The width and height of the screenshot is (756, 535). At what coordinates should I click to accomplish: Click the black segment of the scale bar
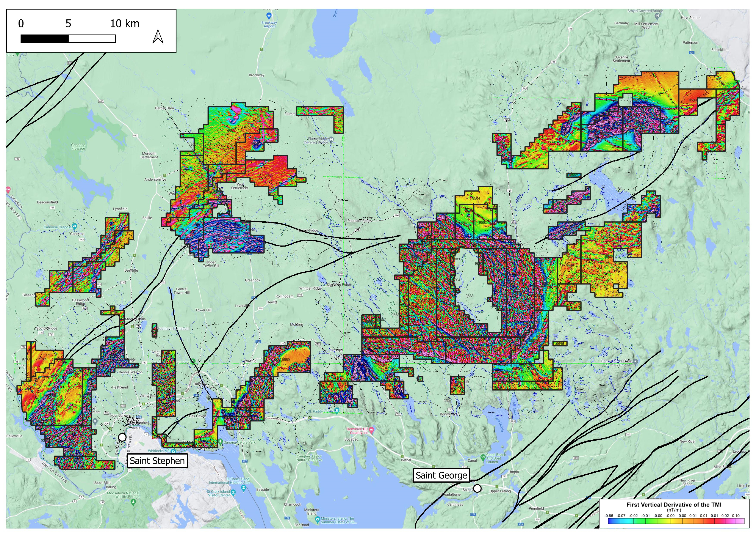point(44,39)
